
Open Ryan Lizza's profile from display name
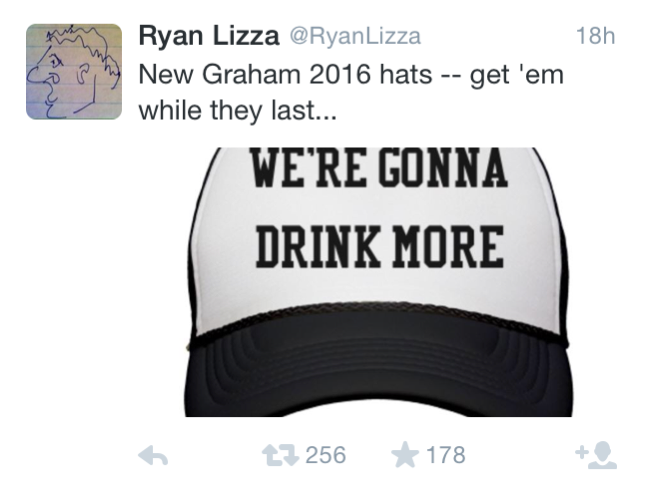[x=209, y=36]
